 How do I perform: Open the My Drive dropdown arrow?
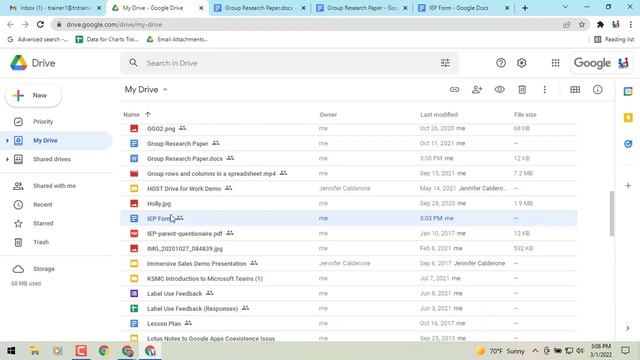click(165, 89)
